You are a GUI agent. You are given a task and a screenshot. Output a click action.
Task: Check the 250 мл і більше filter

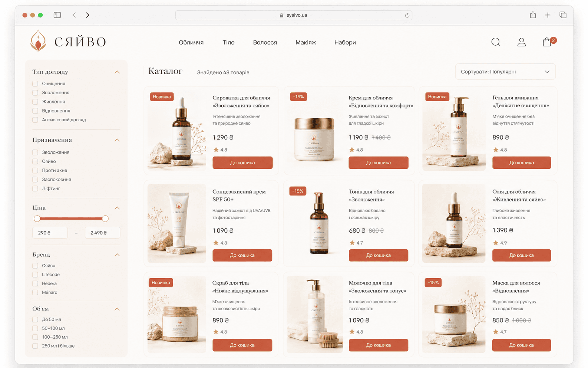tap(35, 346)
